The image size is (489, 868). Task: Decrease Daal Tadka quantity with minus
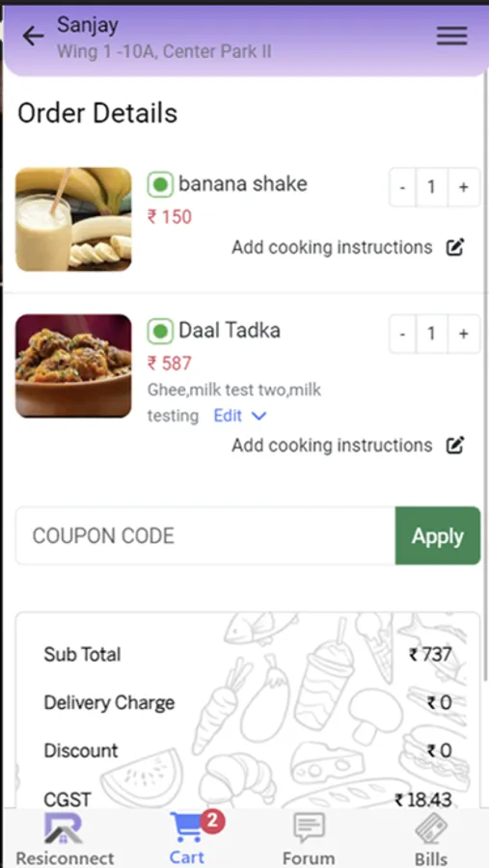pos(402,334)
